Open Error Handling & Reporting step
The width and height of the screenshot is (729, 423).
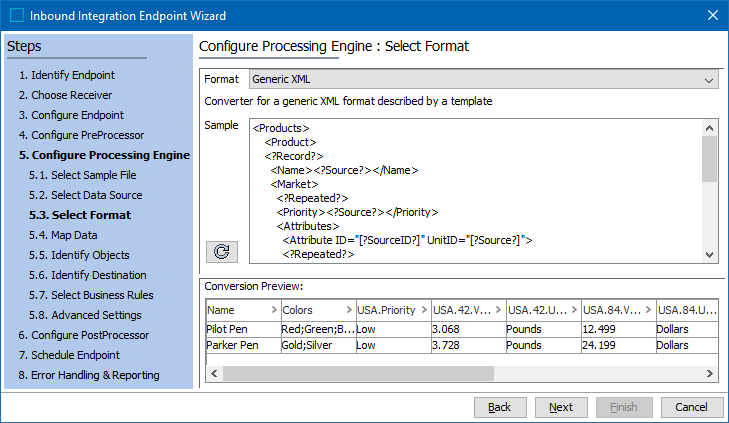click(88, 375)
